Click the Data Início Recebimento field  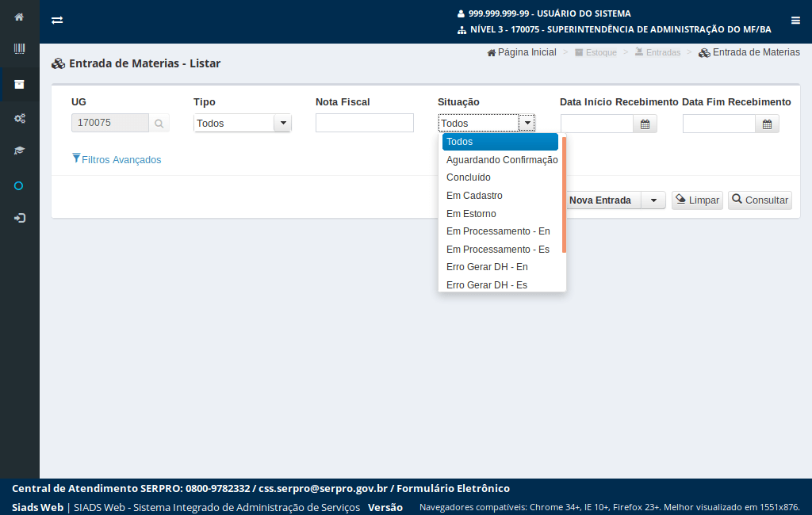click(597, 124)
